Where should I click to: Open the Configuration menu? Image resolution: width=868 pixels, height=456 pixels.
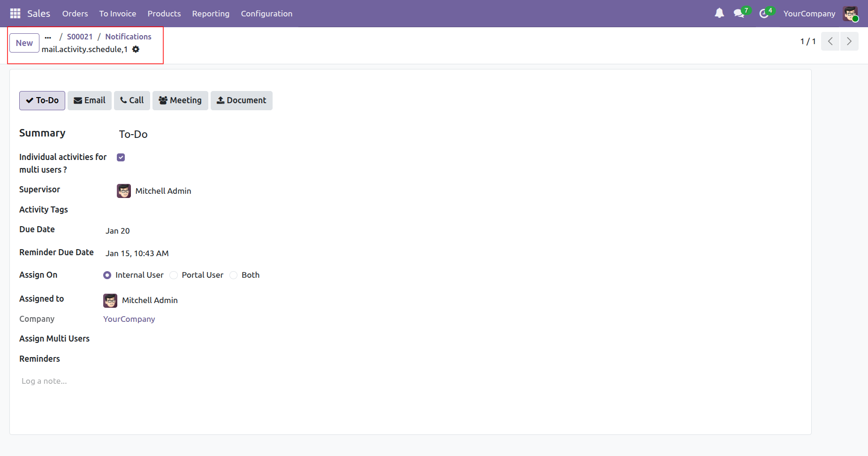point(266,14)
